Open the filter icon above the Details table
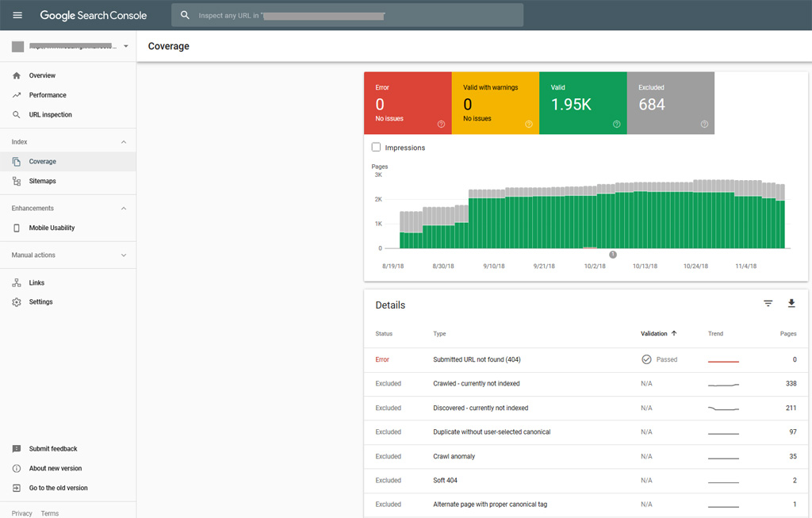812x518 pixels. click(768, 303)
